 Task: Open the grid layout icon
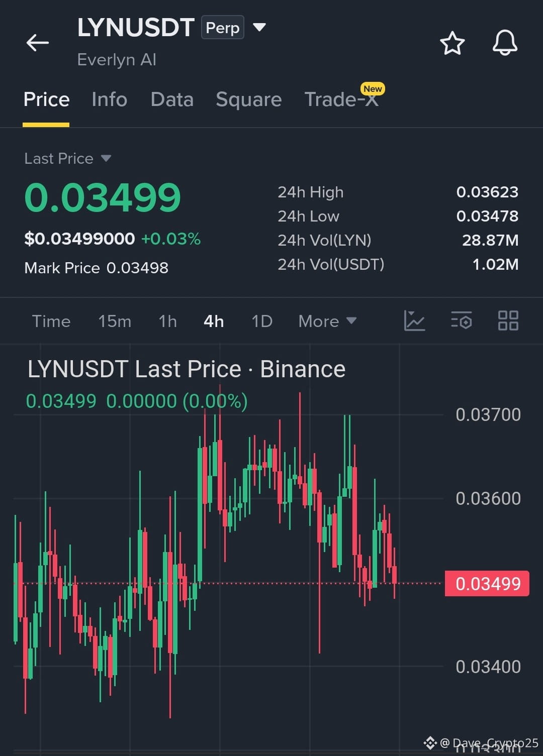click(x=508, y=320)
